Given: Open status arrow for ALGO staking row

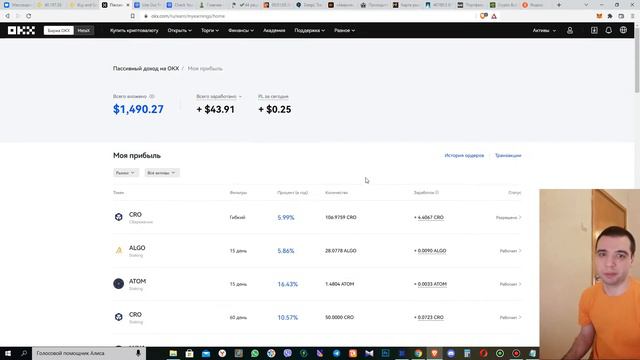Looking at the screenshot, I should click(x=520, y=251).
